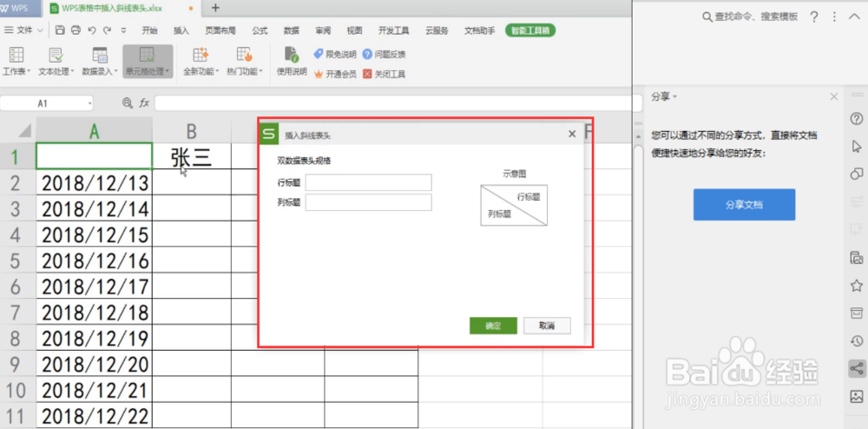868x429 pixels.
Task: Click the magnifier zoom icon by formula bar
Action: [128, 102]
